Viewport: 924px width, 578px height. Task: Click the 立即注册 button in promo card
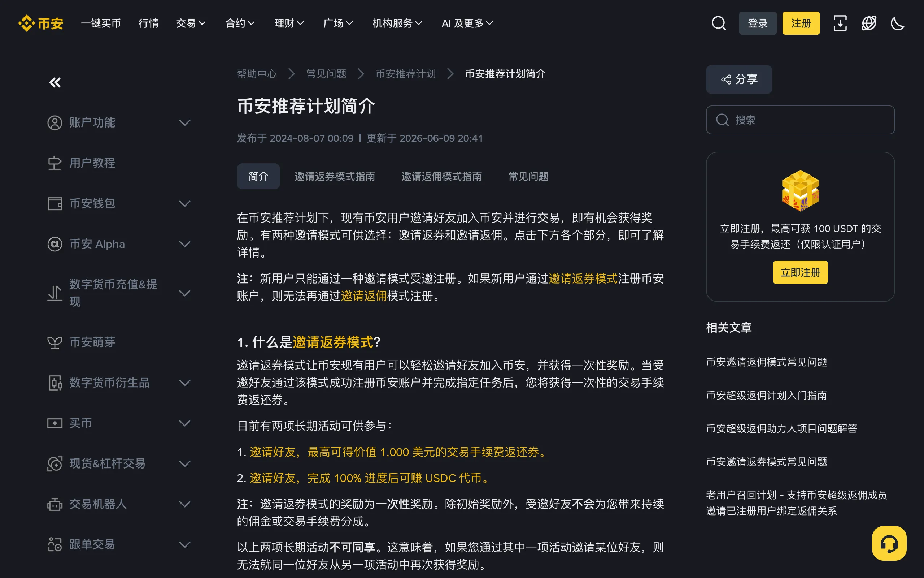pyautogui.click(x=800, y=272)
